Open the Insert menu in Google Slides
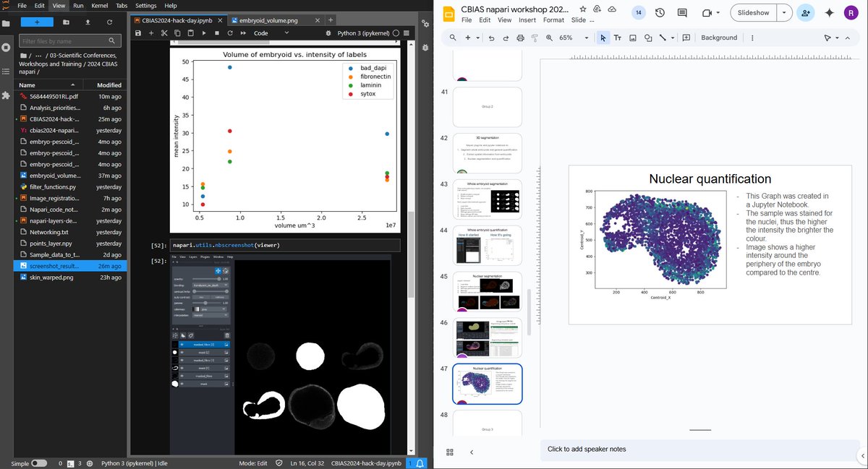This screenshot has width=868, height=469. pyautogui.click(x=527, y=20)
